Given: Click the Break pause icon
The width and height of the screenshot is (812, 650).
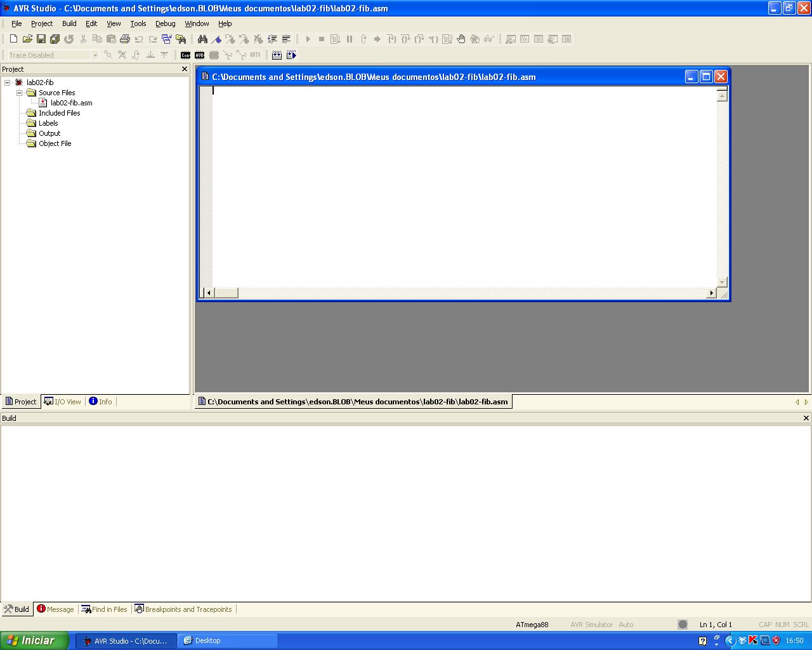Looking at the screenshot, I should (x=350, y=39).
